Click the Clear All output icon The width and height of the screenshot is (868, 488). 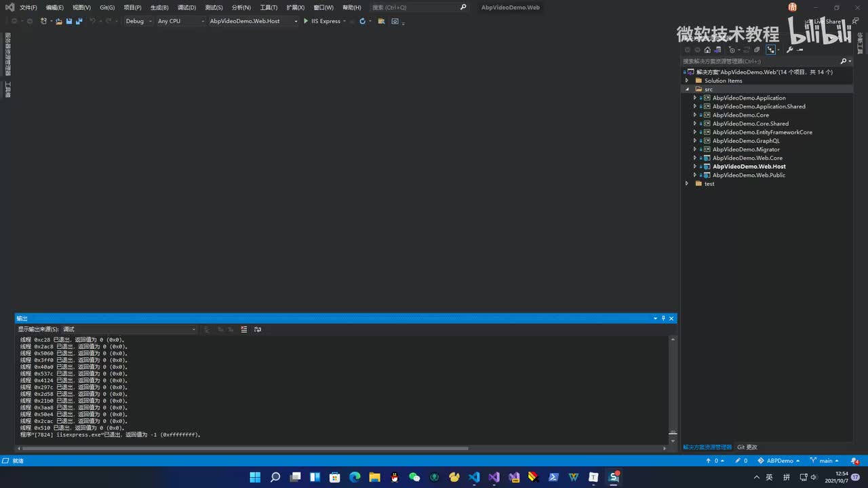pos(244,329)
